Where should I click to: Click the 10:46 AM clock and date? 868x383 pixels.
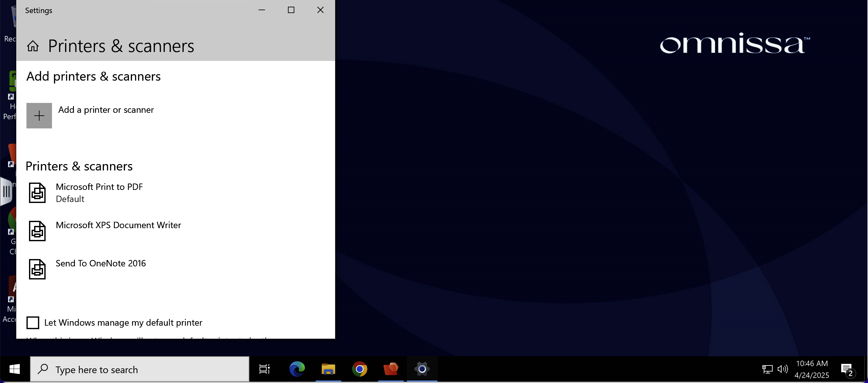click(812, 369)
